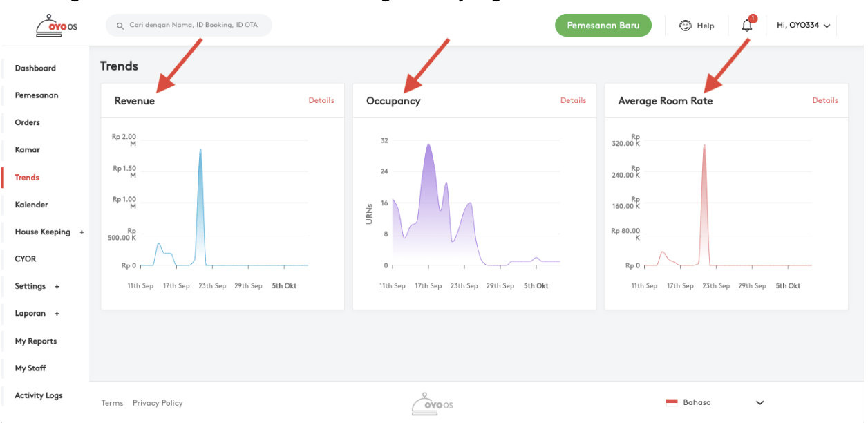Click the Terms footer link
This screenshot has height=423, width=868.
tap(112, 403)
